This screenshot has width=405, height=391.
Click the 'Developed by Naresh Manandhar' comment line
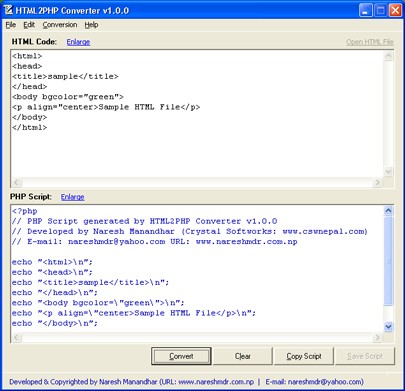click(x=190, y=231)
